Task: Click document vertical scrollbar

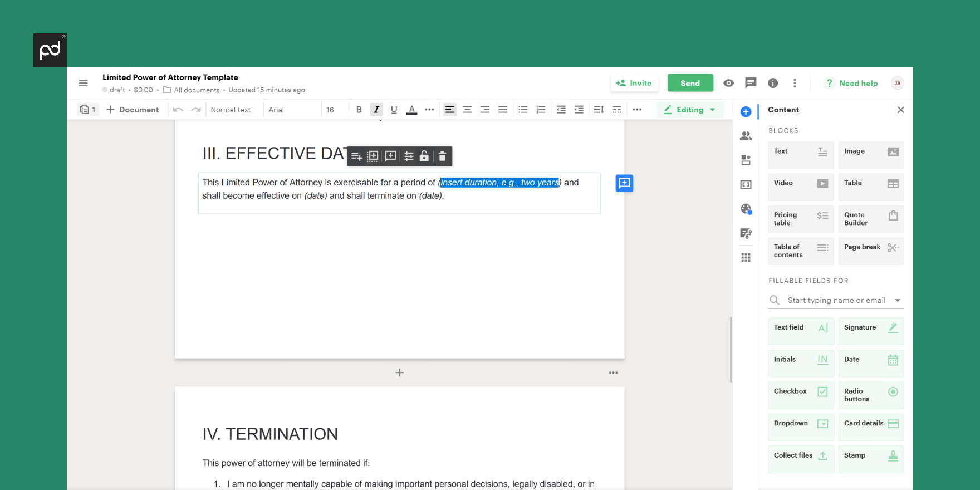Action: 731,350
